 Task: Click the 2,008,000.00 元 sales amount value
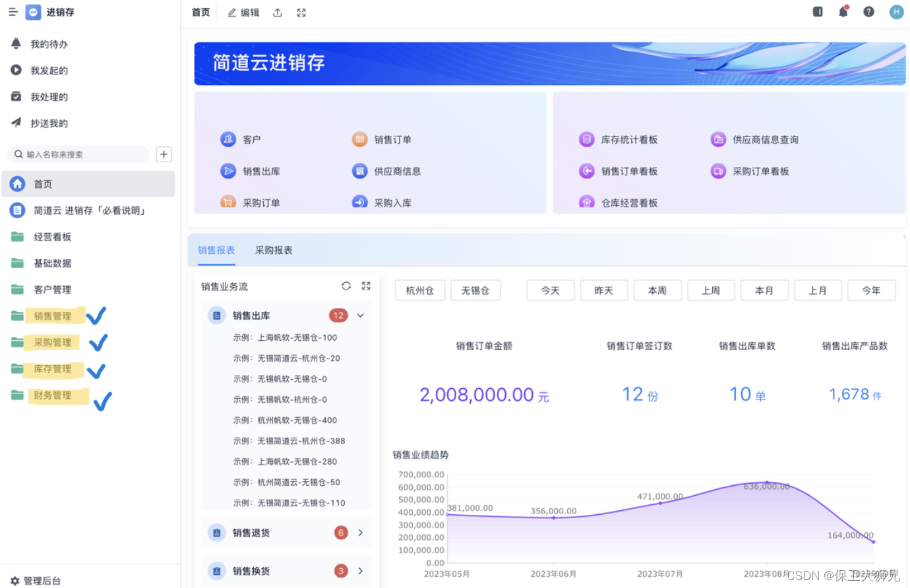tap(484, 394)
